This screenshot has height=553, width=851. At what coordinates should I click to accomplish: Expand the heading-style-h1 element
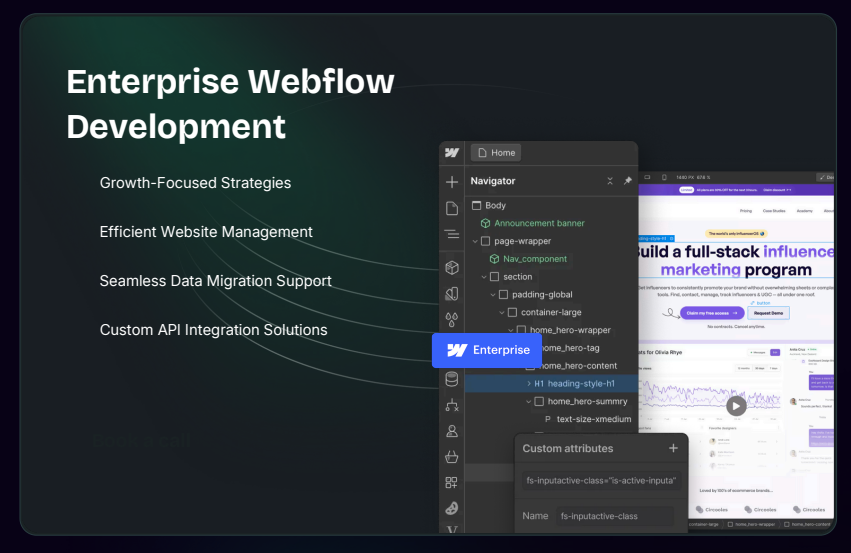tap(529, 384)
